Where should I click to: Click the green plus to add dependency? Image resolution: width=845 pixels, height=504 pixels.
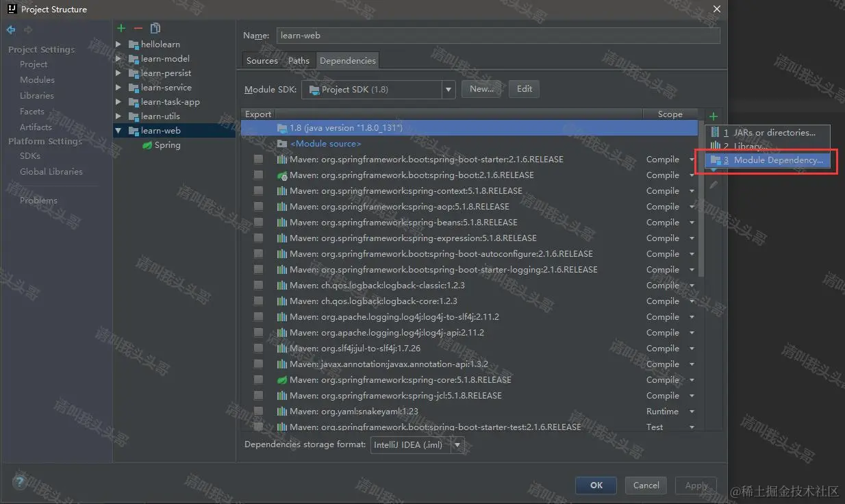coord(713,116)
